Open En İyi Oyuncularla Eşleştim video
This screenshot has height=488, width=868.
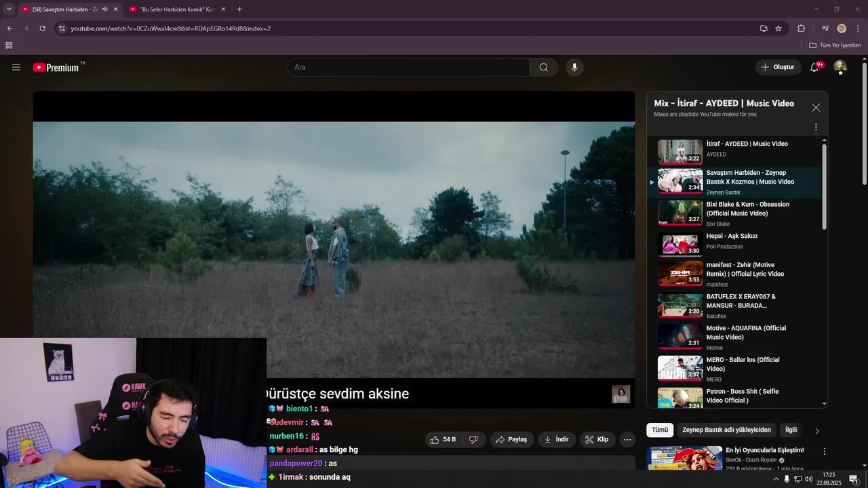[x=764, y=450]
